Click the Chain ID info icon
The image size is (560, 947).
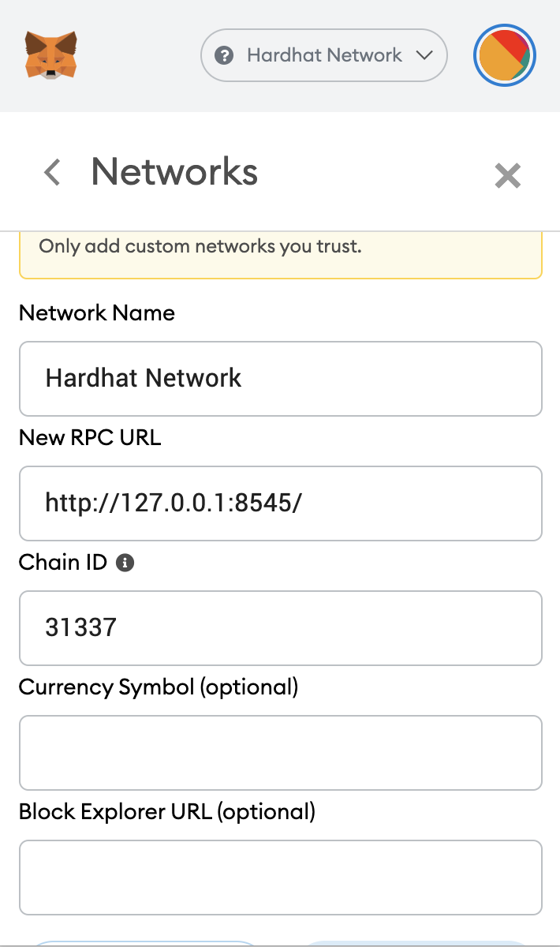point(125,563)
